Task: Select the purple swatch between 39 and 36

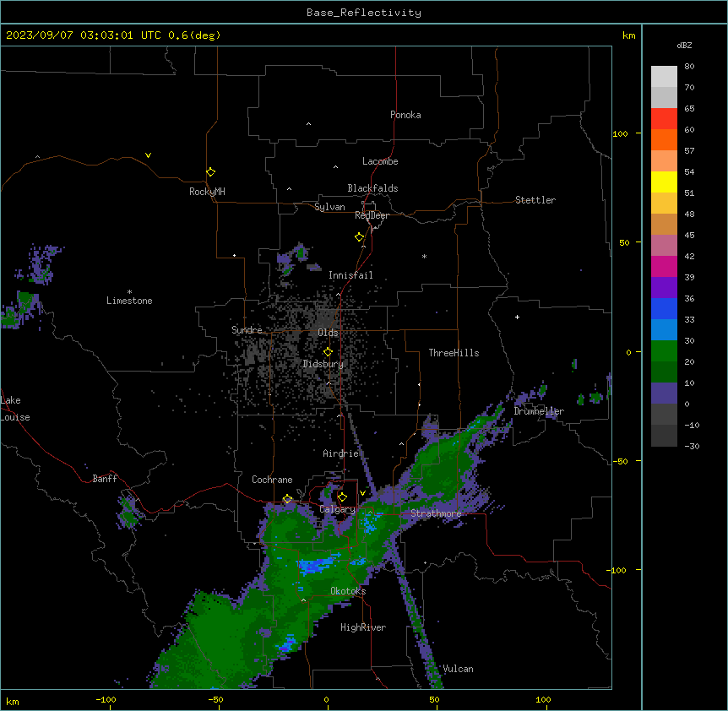Action: tap(664, 287)
